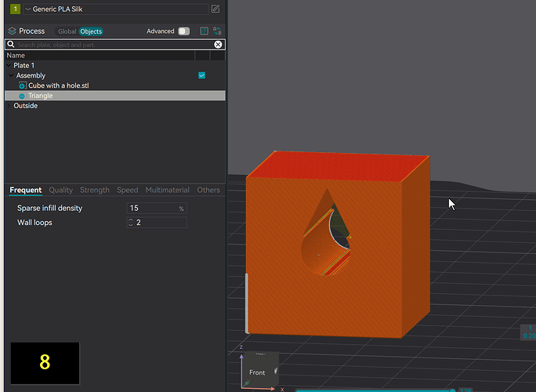
Task: Click the settings list icon beside Advanced
Action: 204,31
